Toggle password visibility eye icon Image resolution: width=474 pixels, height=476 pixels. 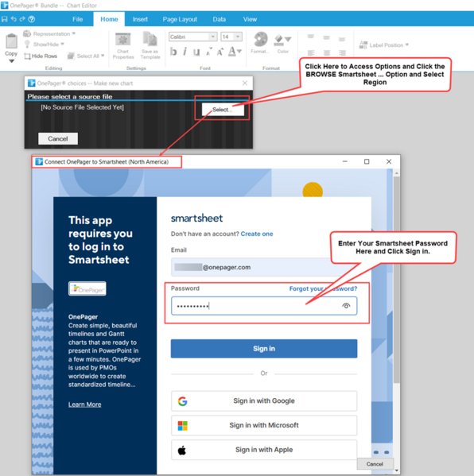tap(346, 306)
